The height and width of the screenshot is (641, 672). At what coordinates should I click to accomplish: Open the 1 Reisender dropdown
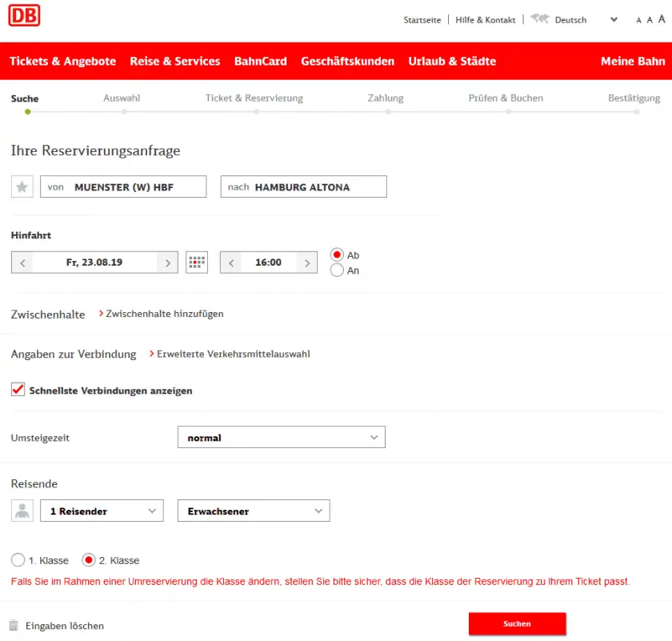point(102,511)
